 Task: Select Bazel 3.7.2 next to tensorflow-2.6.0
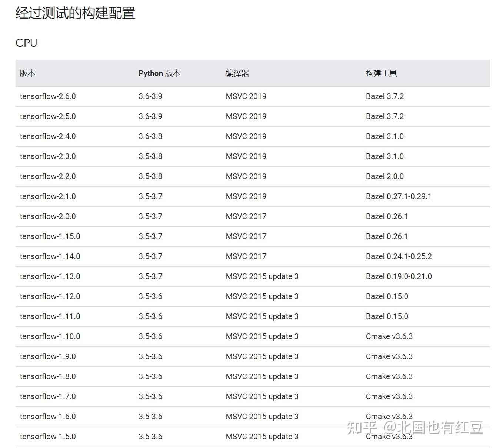point(385,96)
